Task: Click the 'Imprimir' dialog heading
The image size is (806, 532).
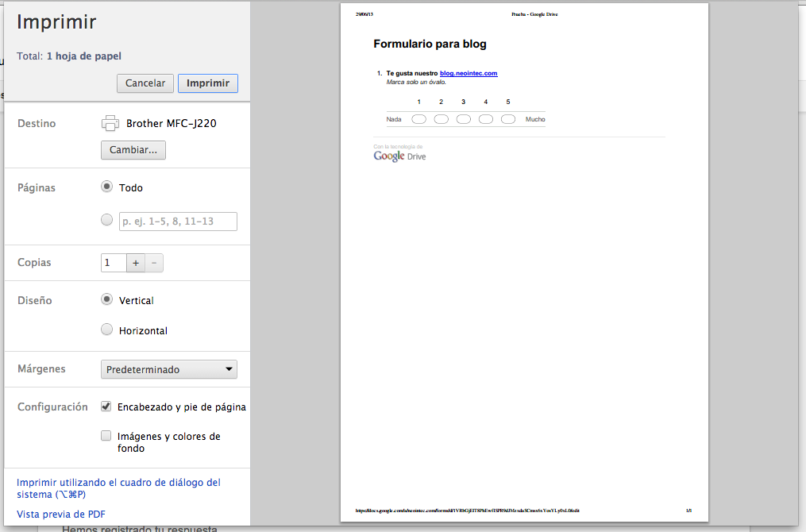Action: 56,22
